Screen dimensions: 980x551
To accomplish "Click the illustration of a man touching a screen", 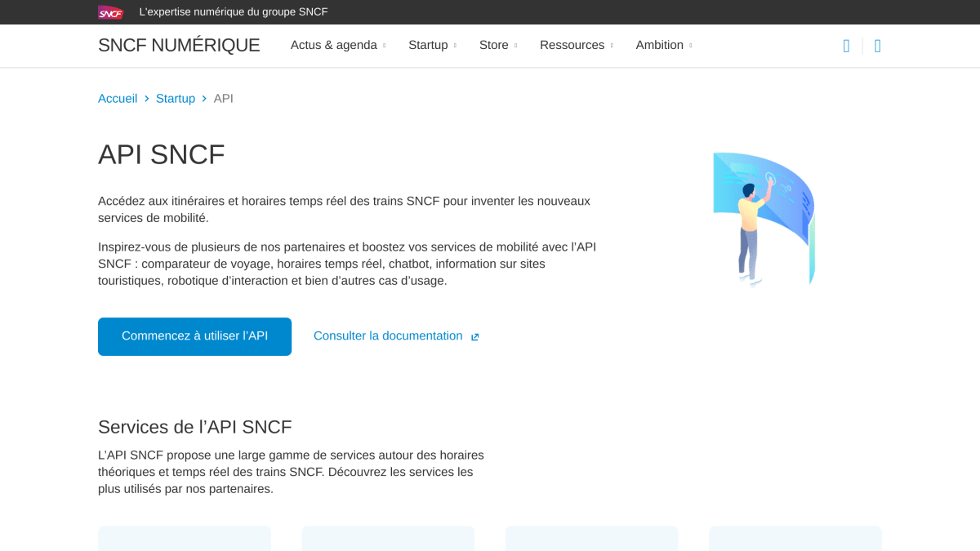I will (764, 219).
